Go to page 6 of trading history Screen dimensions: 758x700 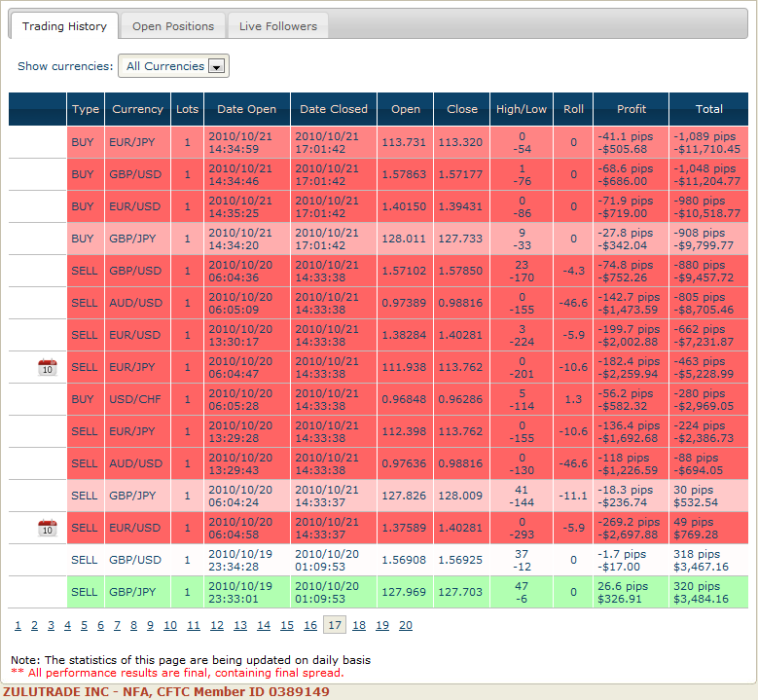coord(100,625)
